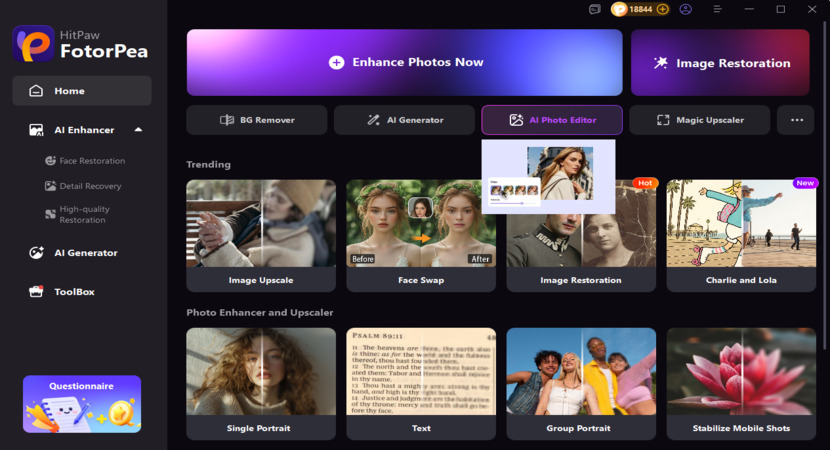Click the sparkle wand icon on Image Restoration
This screenshot has width=830, height=450.
(x=661, y=63)
